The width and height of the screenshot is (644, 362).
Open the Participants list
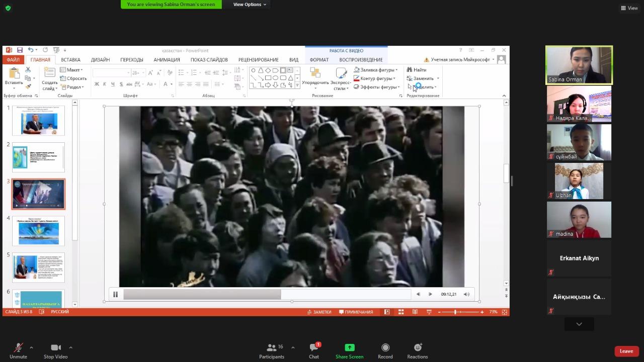272,348
